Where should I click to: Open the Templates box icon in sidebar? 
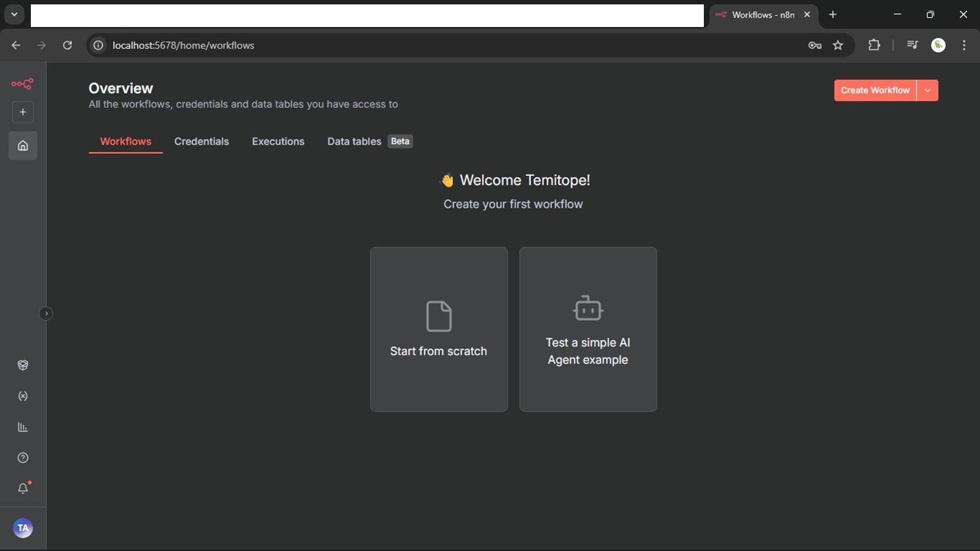coord(23,365)
